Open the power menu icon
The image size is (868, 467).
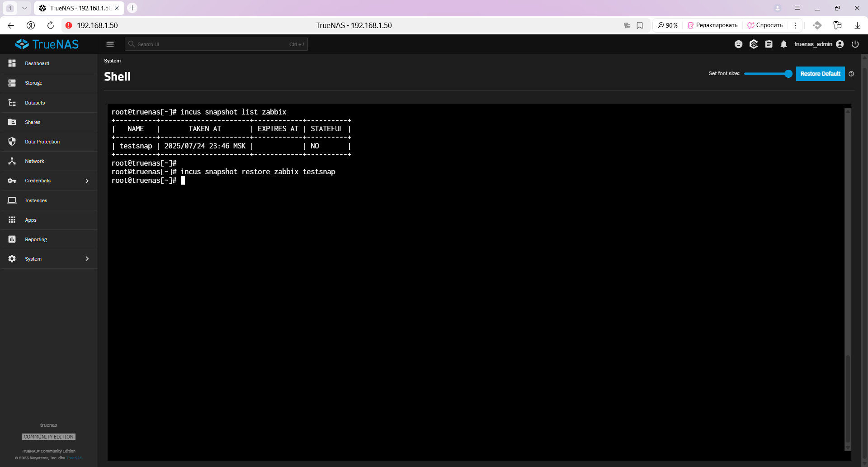click(x=855, y=44)
